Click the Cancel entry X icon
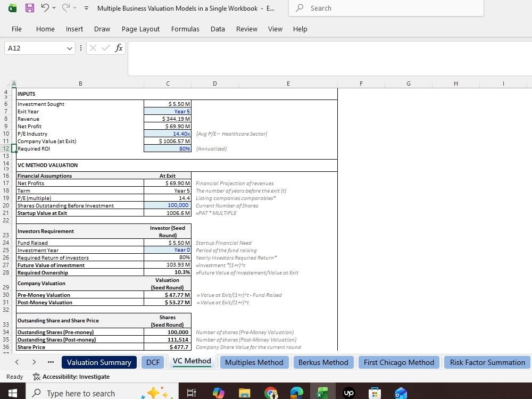Screen dimensions: 532x399 93,48
